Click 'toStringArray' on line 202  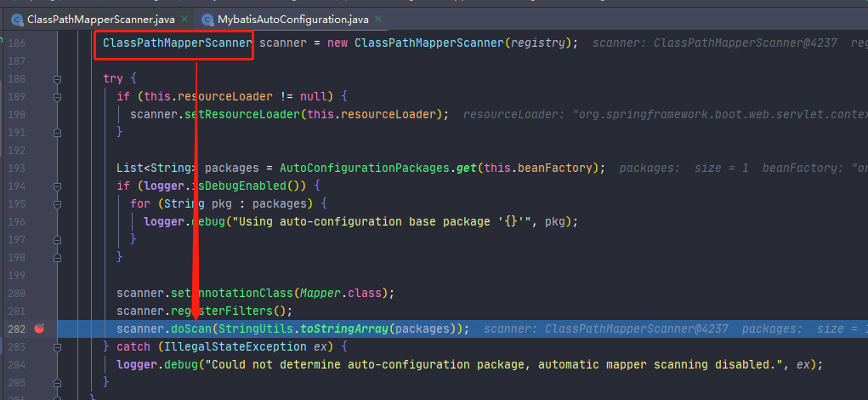click(x=344, y=329)
